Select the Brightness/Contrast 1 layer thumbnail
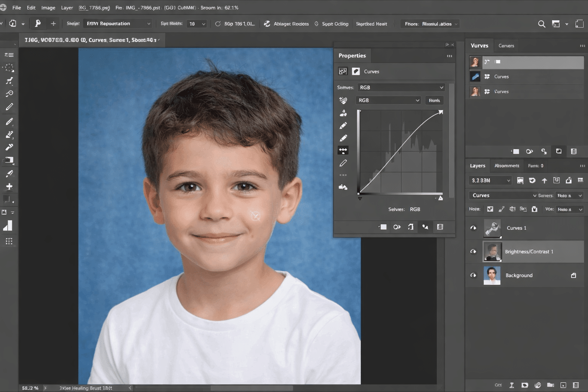 [492, 252]
